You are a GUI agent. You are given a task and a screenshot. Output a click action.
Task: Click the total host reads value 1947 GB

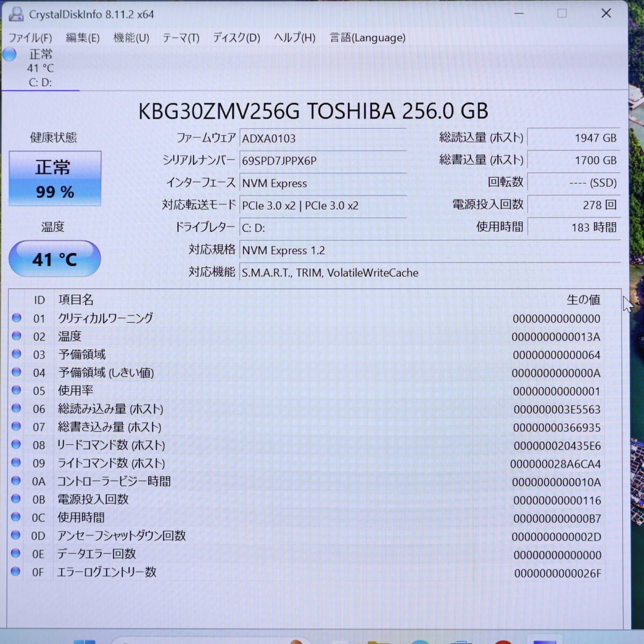coord(574,138)
